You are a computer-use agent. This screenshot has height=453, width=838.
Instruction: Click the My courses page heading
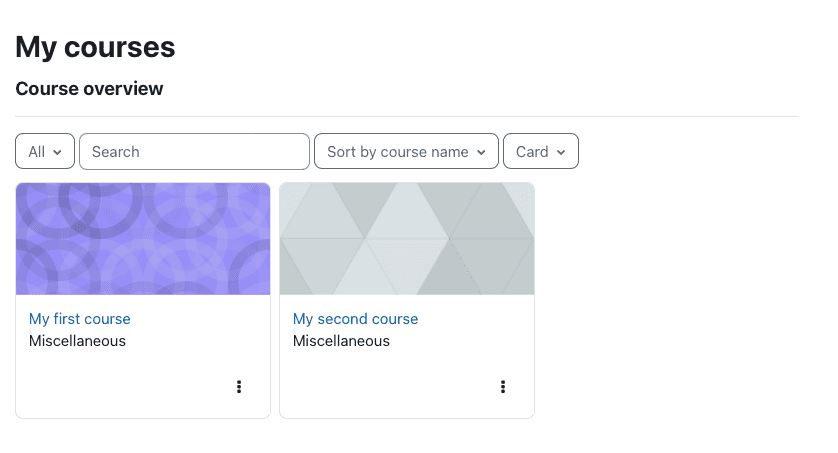[95, 48]
